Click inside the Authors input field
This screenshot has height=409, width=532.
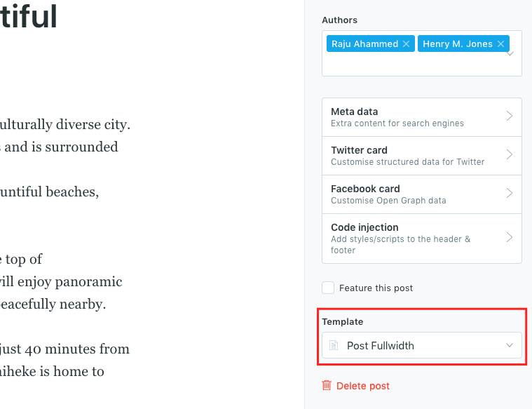pyautogui.click(x=421, y=65)
